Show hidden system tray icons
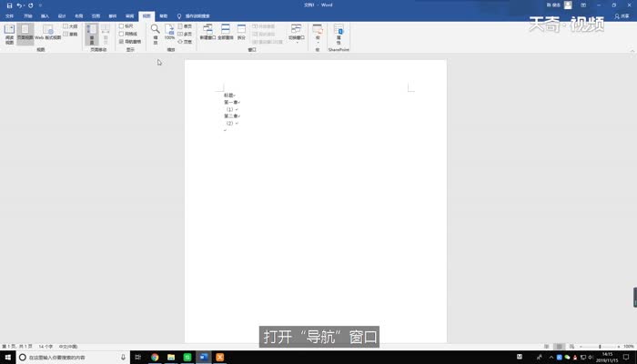637x364 pixels. [x=551, y=357]
